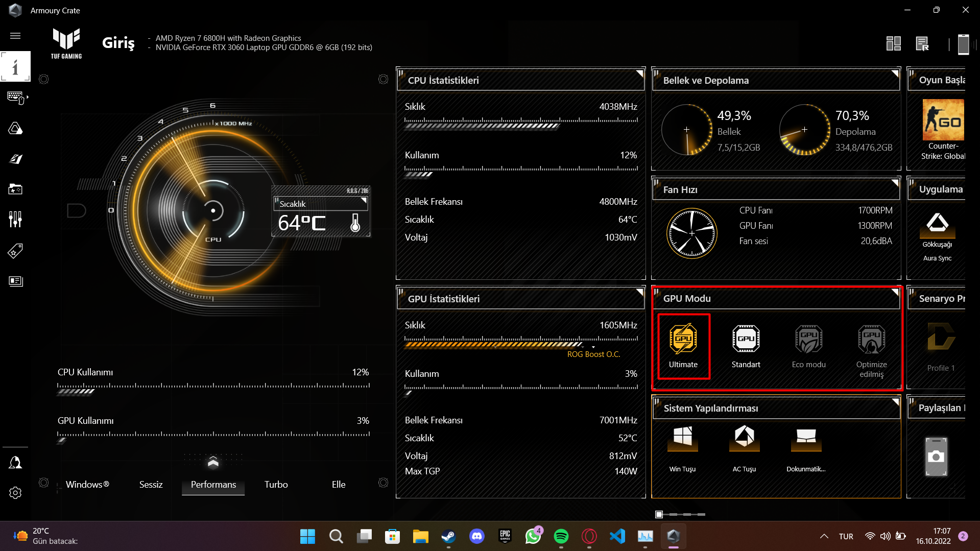Expand the Fan Hızı panel corner arrow

tap(895, 183)
